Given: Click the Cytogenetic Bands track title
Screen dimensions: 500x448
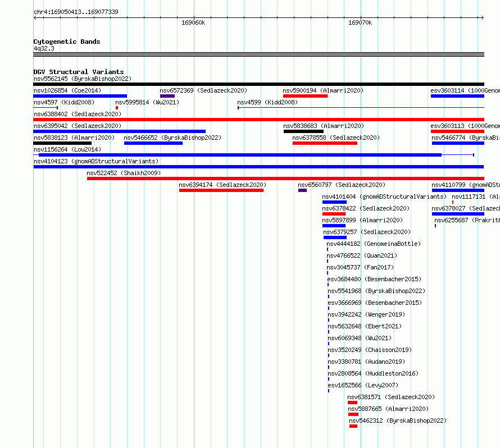Looking at the screenshot, I should coord(67,42).
